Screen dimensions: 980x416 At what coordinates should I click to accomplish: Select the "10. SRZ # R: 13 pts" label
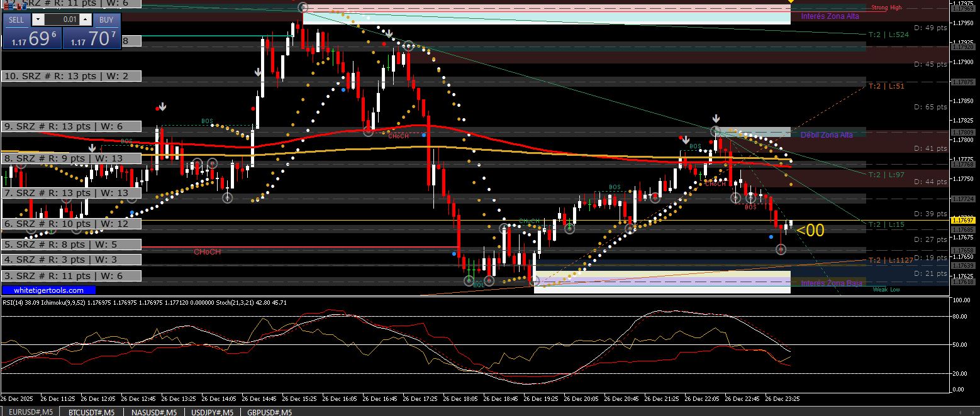[71, 76]
